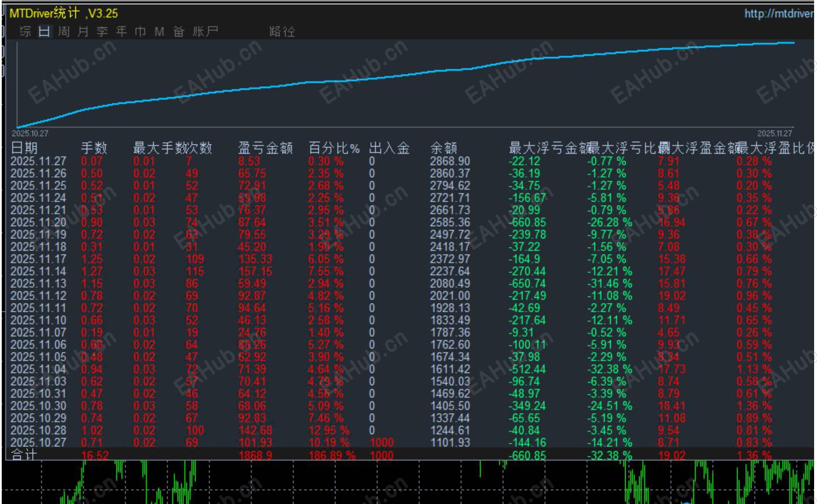
Task: Click the 盈亏金额 column header
Action: [x=265, y=148]
